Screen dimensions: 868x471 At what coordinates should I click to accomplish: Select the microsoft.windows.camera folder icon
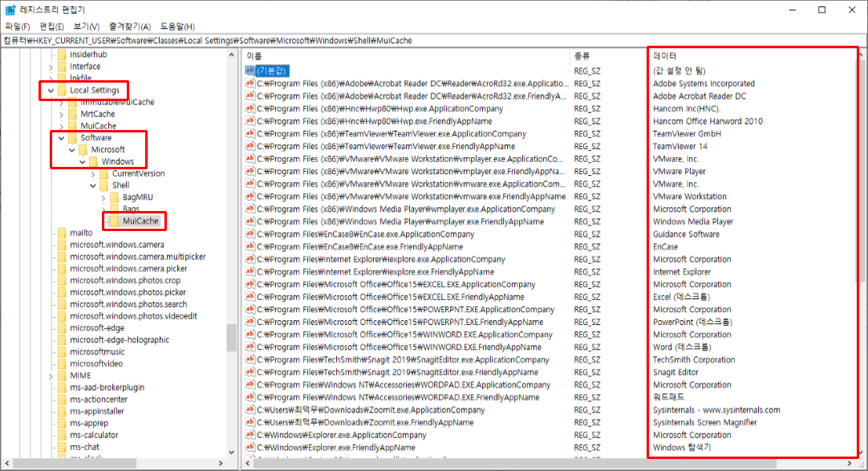62,245
